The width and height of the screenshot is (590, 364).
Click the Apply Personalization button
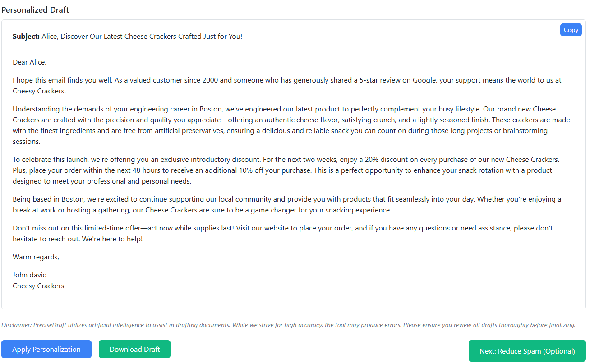[46, 349]
